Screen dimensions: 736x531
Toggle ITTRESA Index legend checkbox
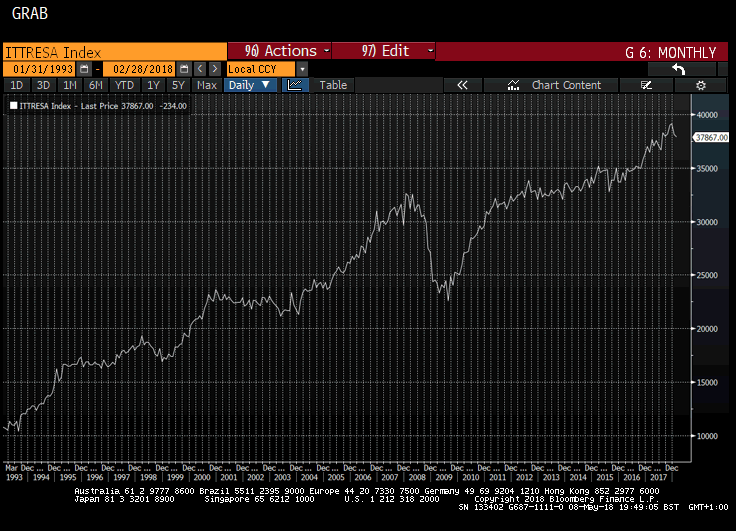point(13,105)
